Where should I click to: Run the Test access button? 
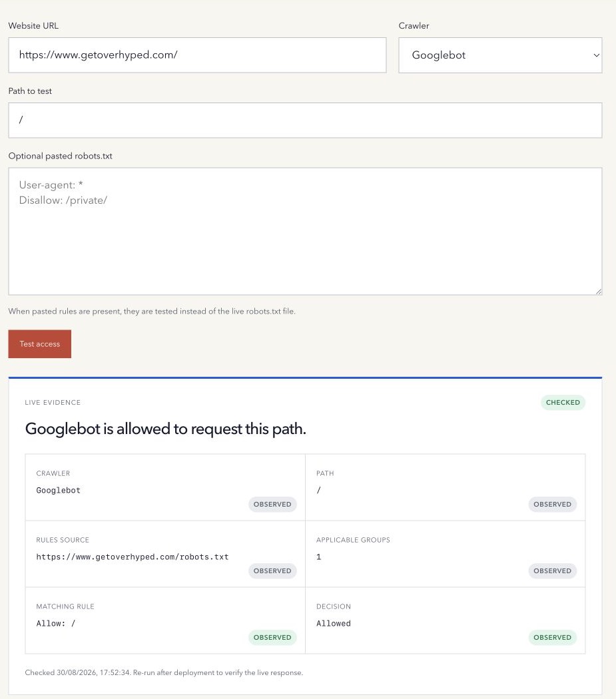click(x=40, y=344)
